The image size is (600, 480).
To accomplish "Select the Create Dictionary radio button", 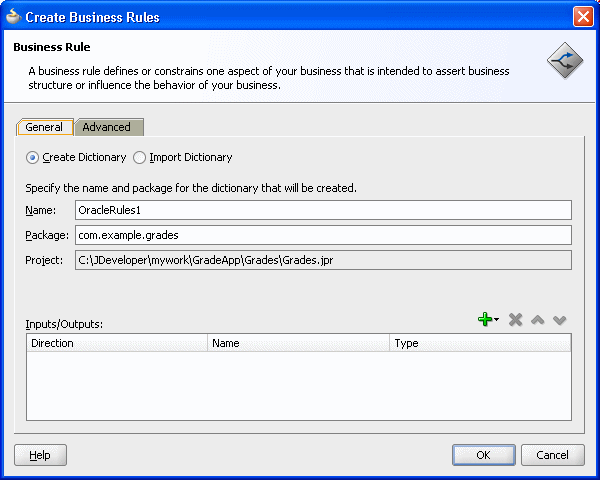I will click(x=32, y=158).
